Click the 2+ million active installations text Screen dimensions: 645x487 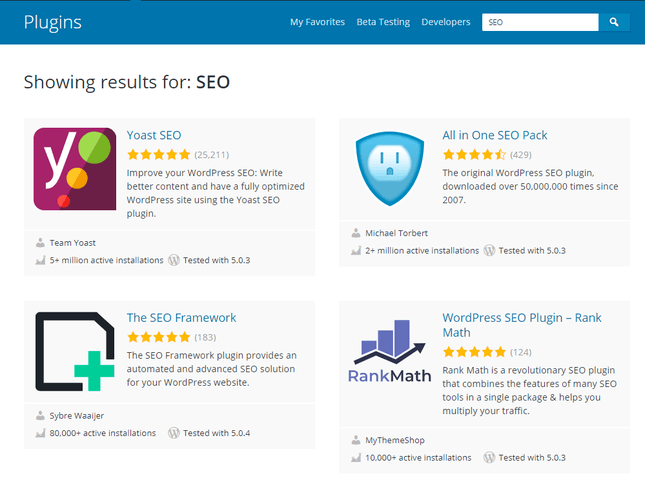422,250
